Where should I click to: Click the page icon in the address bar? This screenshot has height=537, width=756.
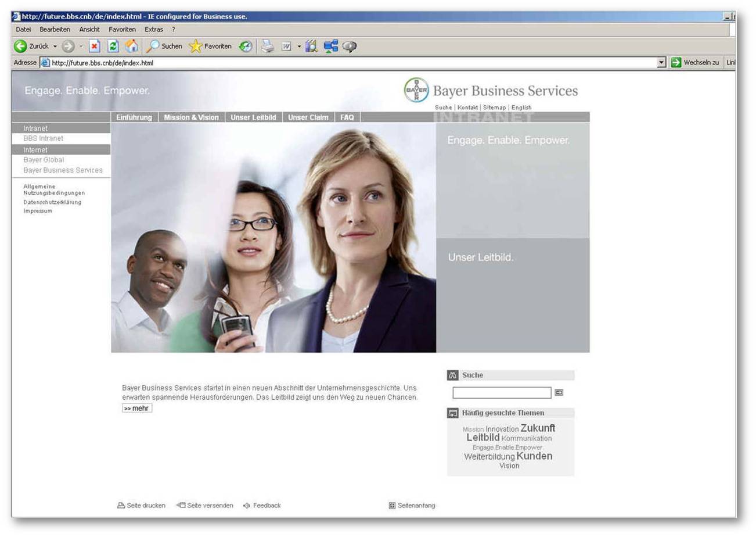(45, 63)
